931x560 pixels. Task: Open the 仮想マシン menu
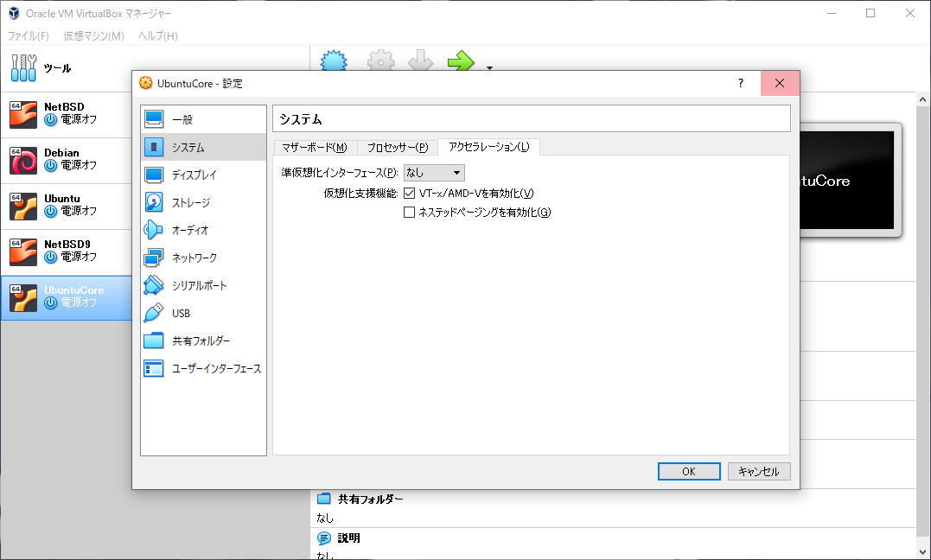pyautogui.click(x=94, y=35)
